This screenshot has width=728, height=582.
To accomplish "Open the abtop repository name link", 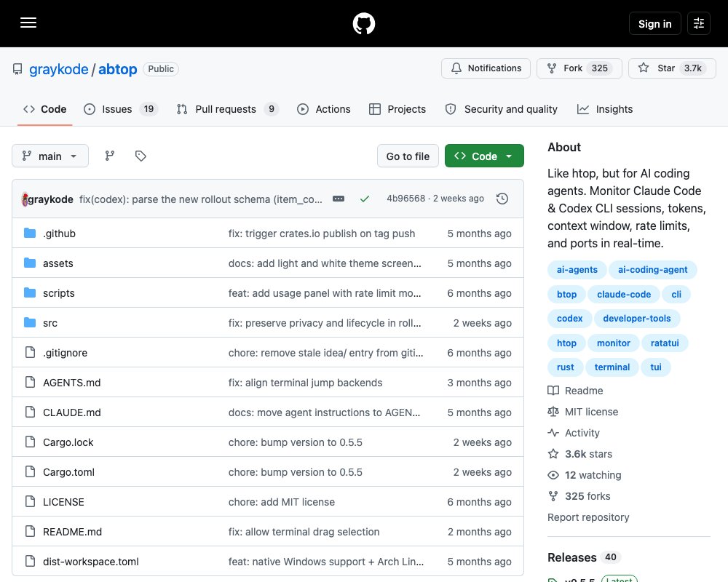I will point(117,69).
